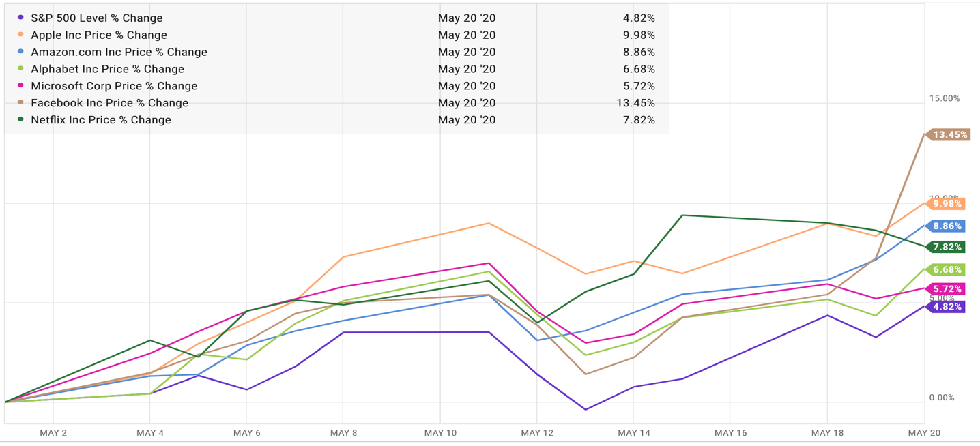Viewport: 980px width, 446px height.
Task: Click the dark green 7.82% end-of-line flag
Action: click(x=945, y=248)
